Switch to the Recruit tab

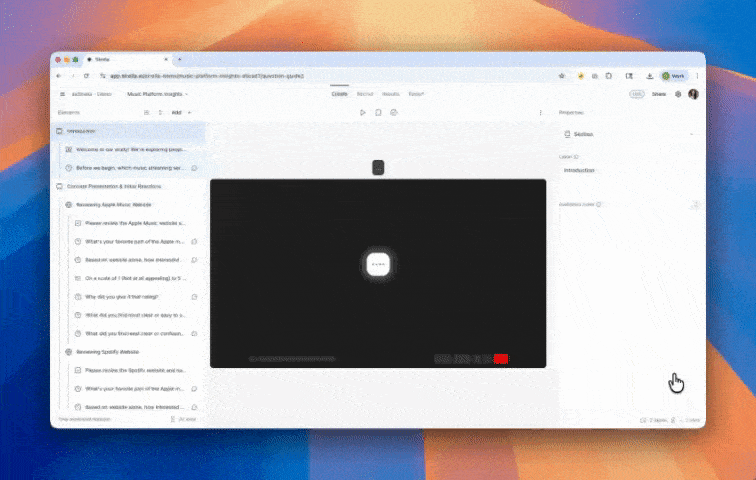click(x=365, y=94)
